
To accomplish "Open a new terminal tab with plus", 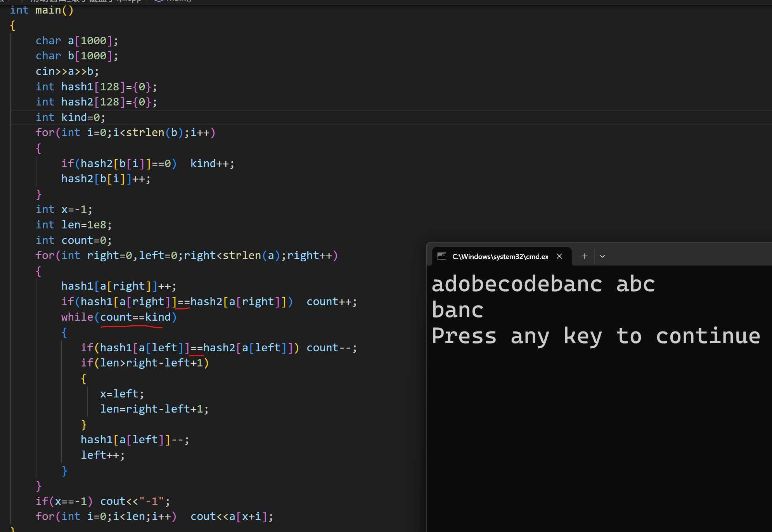I will click(585, 256).
